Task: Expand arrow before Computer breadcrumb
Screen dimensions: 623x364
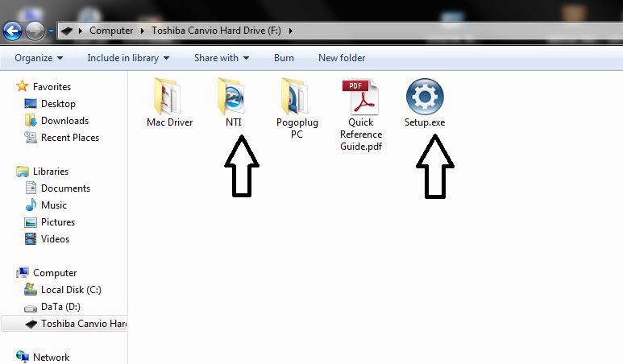Action: (x=81, y=31)
